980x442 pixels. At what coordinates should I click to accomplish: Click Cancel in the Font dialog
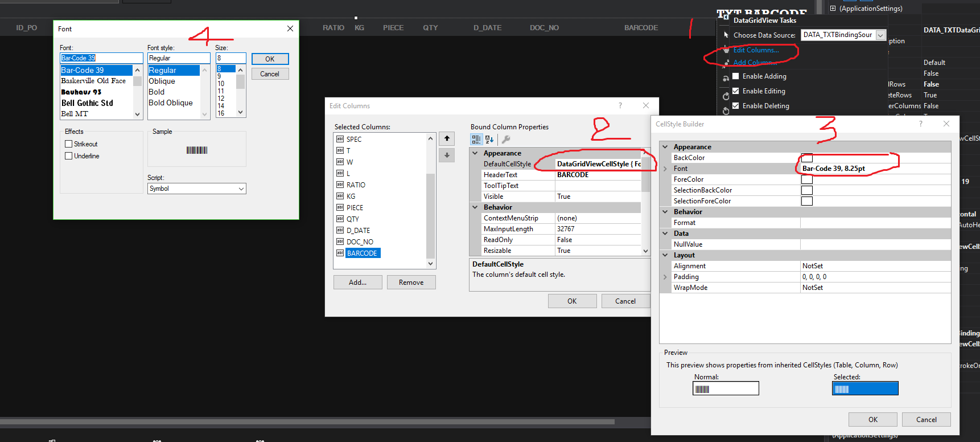click(x=270, y=74)
